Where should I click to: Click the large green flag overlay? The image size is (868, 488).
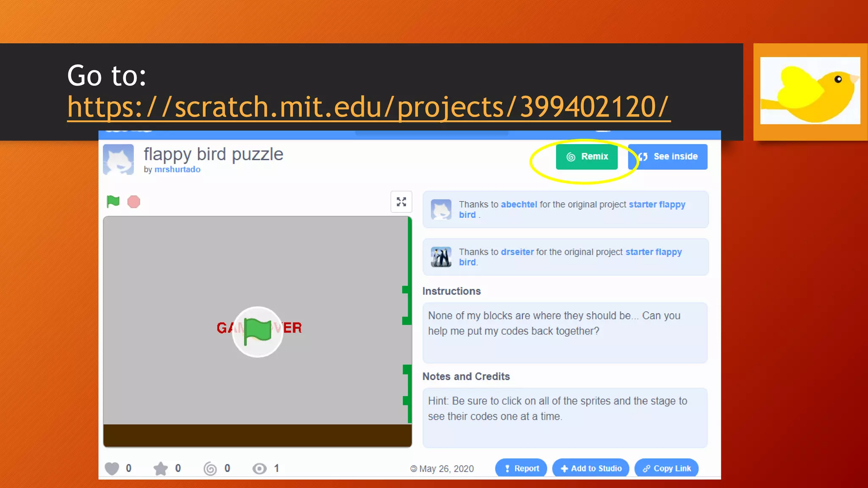click(x=258, y=332)
